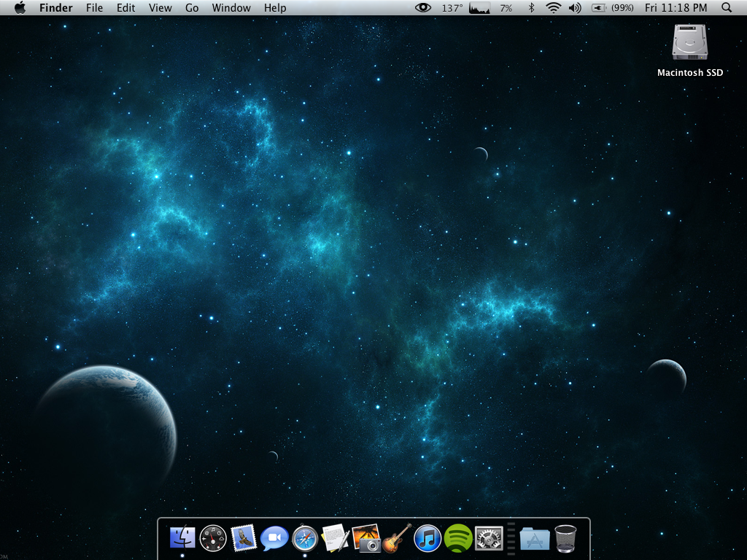The height and width of the screenshot is (560, 747).
Task: Click the Dock separator handle
Action: (511, 539)
